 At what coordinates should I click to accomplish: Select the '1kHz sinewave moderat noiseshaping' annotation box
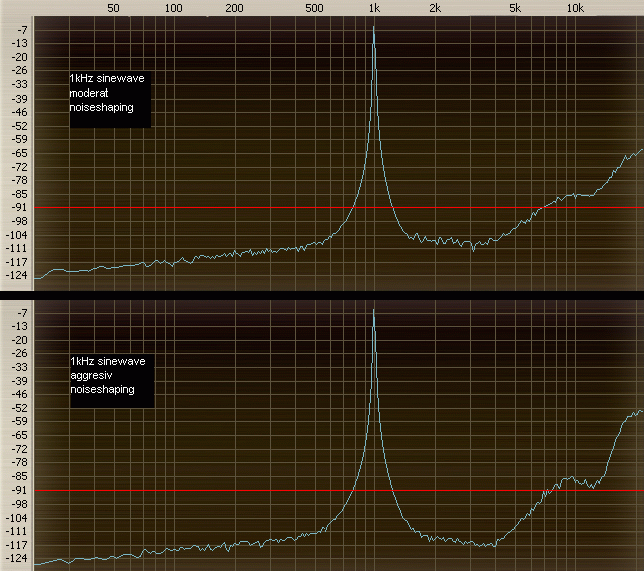pos(110,99)
